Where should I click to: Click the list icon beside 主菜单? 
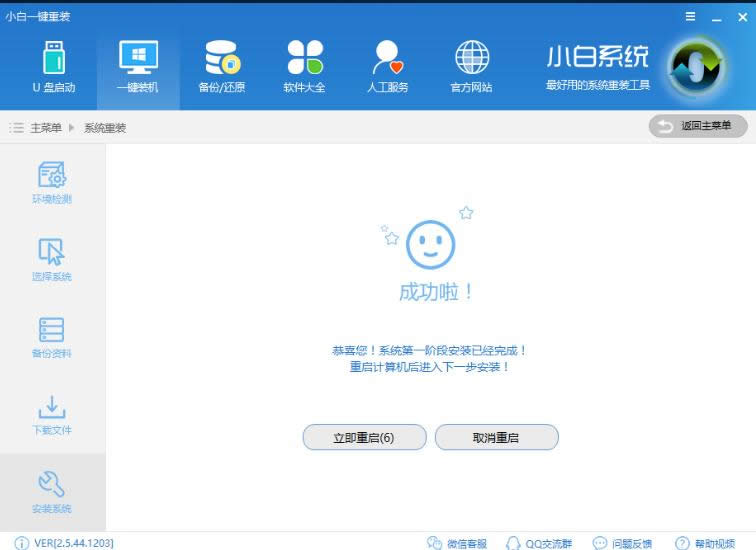[16, 128]
